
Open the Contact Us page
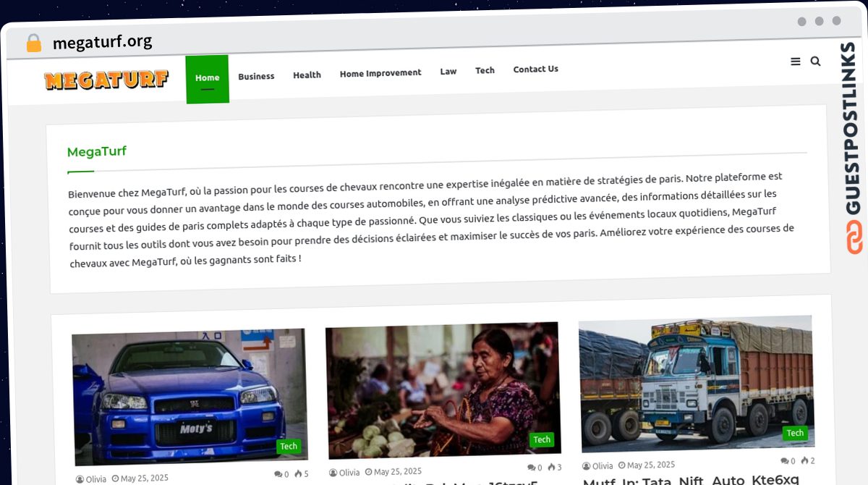pyautogui.click(x=535, y=69)
